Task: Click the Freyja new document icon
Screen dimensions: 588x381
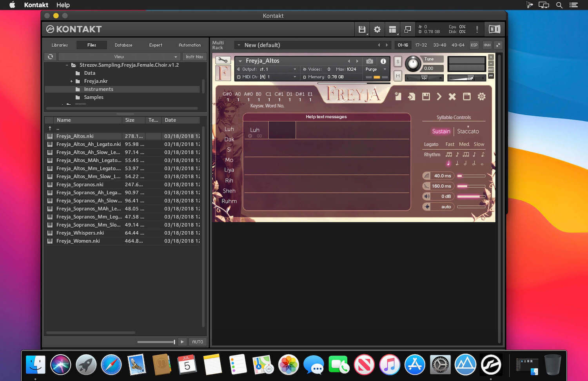Action: (398, 96)
